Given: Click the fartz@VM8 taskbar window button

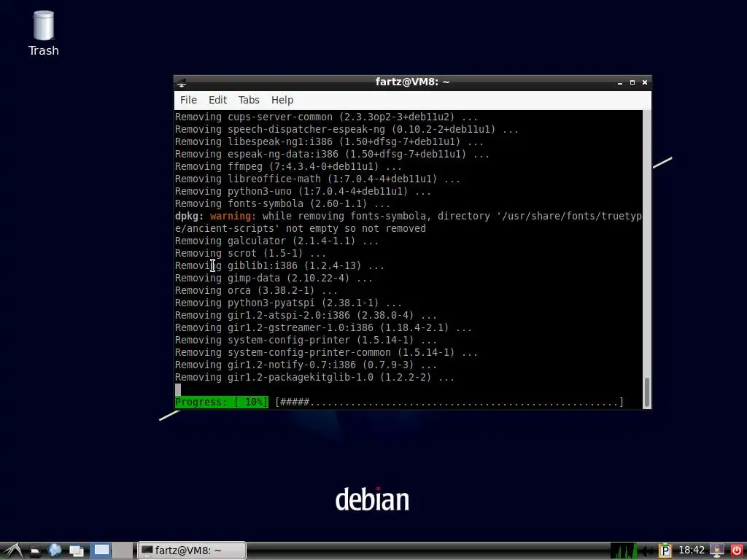Looking at the screenshot, I should coord(192,551).
